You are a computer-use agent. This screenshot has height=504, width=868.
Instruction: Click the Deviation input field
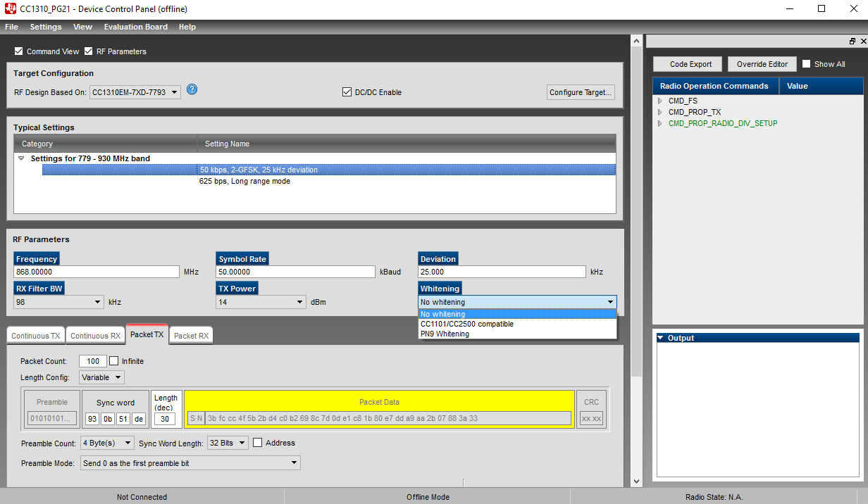coord(502,272)
